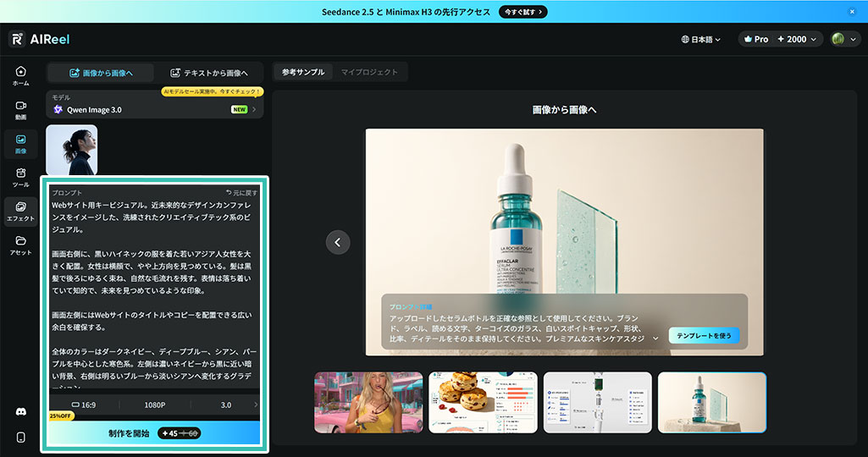Switch to the テキストから画像へ tab
The height and width of the screenshot is (457, 868).
click(208, 73)
